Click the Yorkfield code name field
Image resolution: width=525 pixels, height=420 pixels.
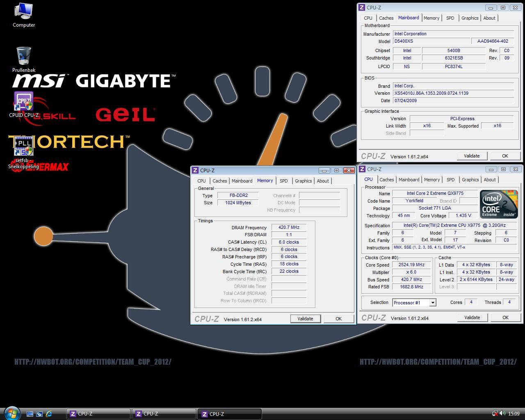(x=414, y=201)
